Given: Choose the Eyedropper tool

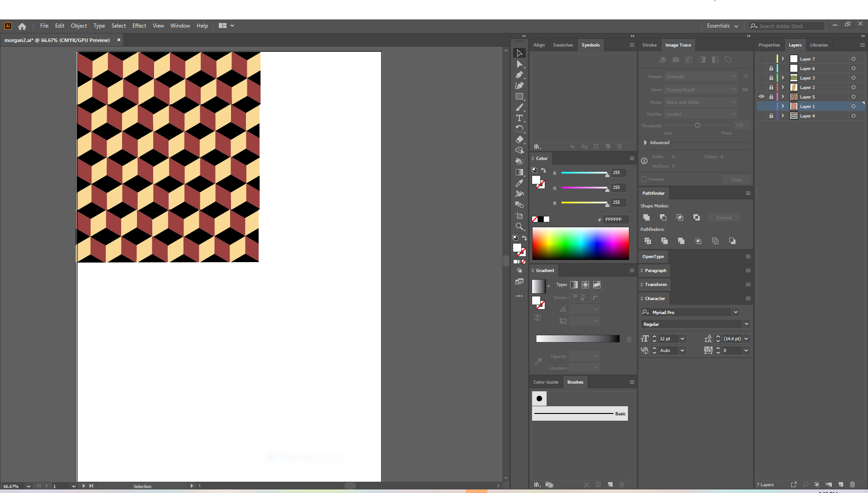Looking at the screenshot, I should pos(519,183).
